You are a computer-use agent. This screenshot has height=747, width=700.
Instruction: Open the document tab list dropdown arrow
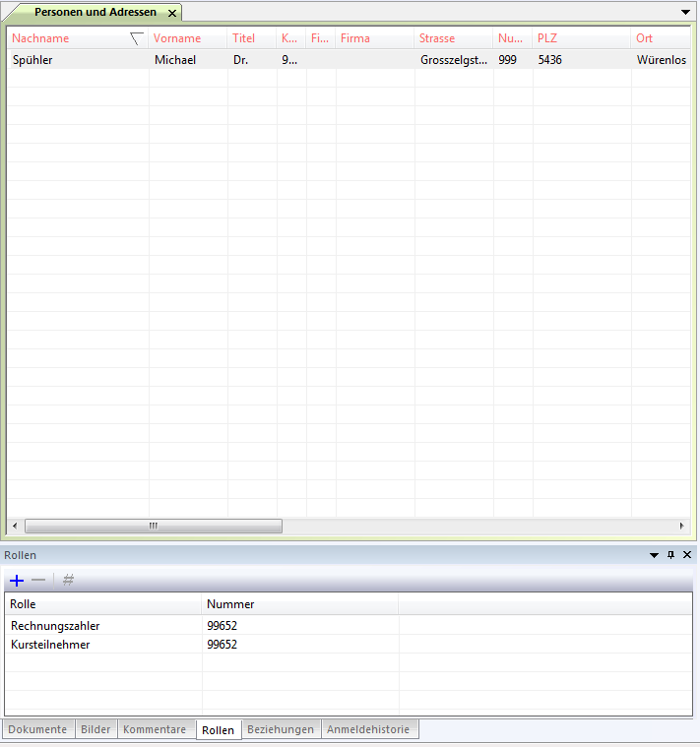click(686, 11)
